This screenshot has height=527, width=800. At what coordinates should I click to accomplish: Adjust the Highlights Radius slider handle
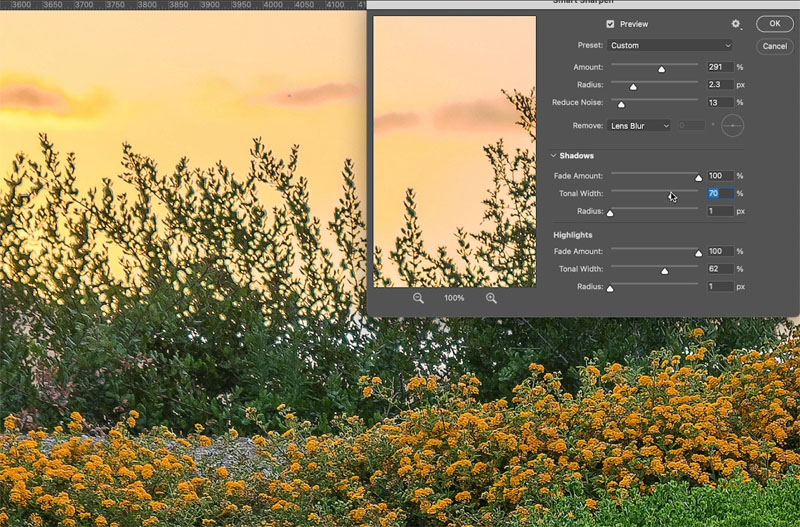[x=610, y=288]
